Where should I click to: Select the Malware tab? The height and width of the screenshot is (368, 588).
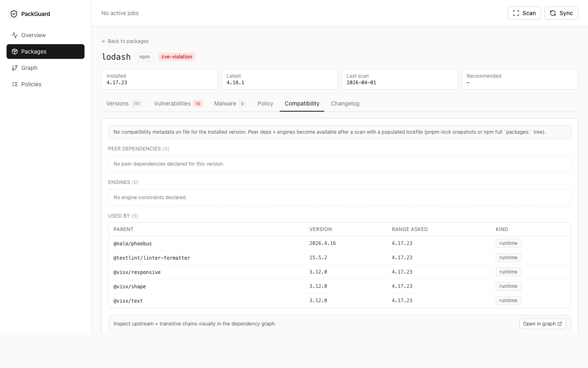click(x=230, y=103)
